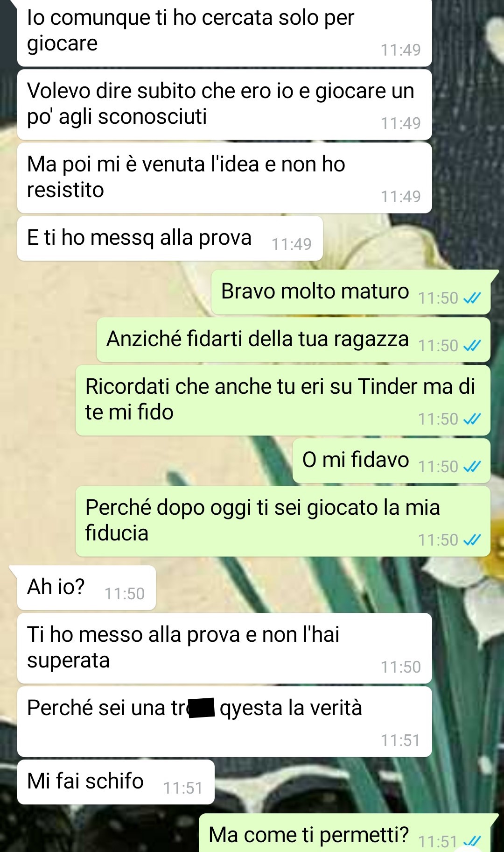
Task: Tap the bubble 'Ma come ti permetti?'
Action: pos(344,833)
